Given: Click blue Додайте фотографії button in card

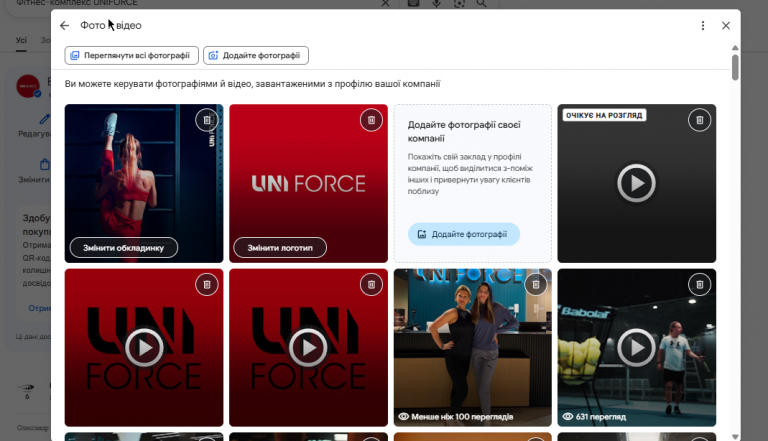Looking at the screenshot, I should [464, 234].
